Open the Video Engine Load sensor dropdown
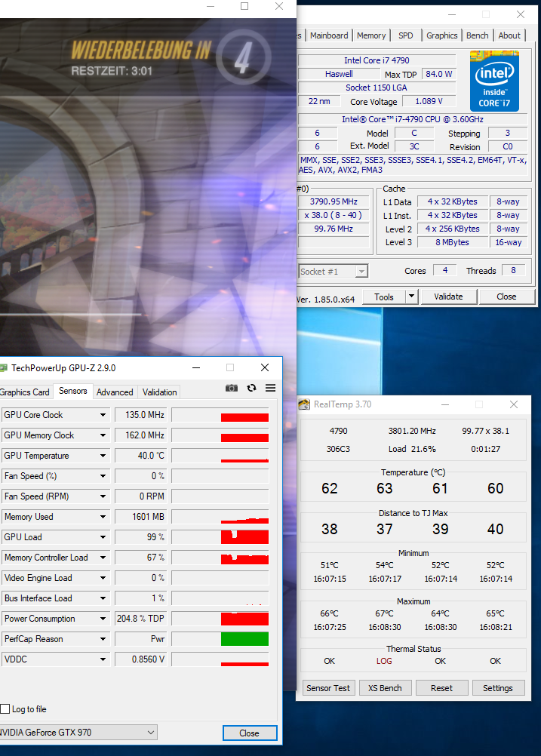This screenshot has width=541, height=756. point(103,578)
